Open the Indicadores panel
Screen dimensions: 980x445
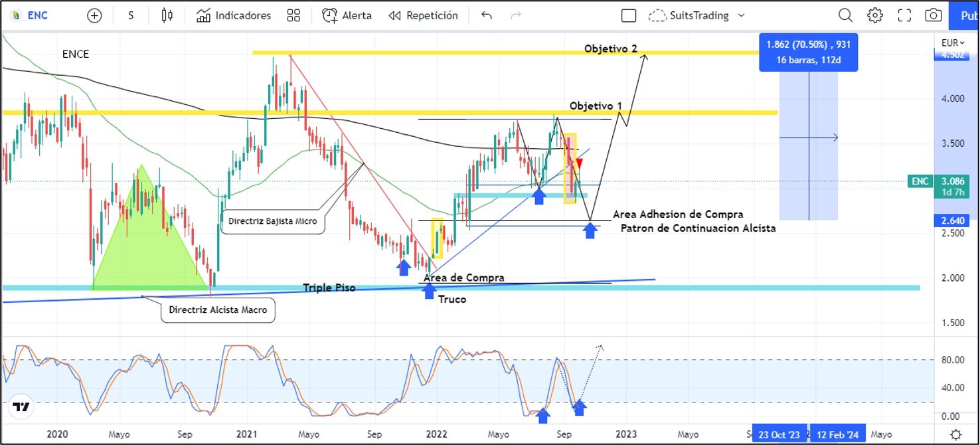click(234, 15)
